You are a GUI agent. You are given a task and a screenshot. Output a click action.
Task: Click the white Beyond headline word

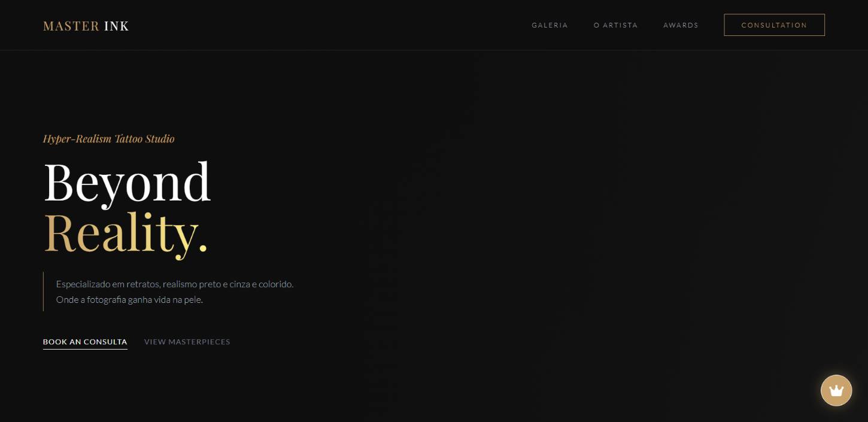(x=127, y=182)
